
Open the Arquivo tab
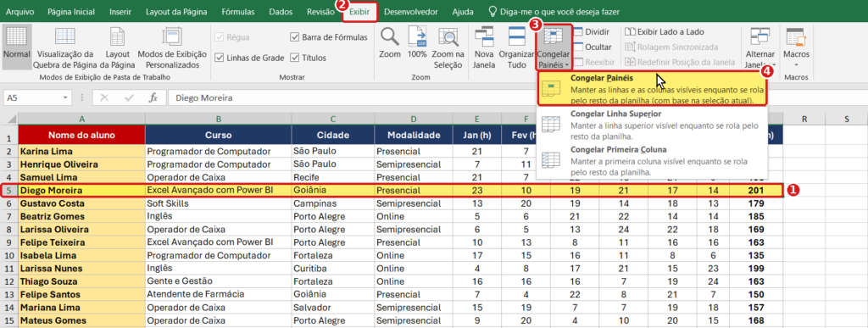(x=19, y=11)
